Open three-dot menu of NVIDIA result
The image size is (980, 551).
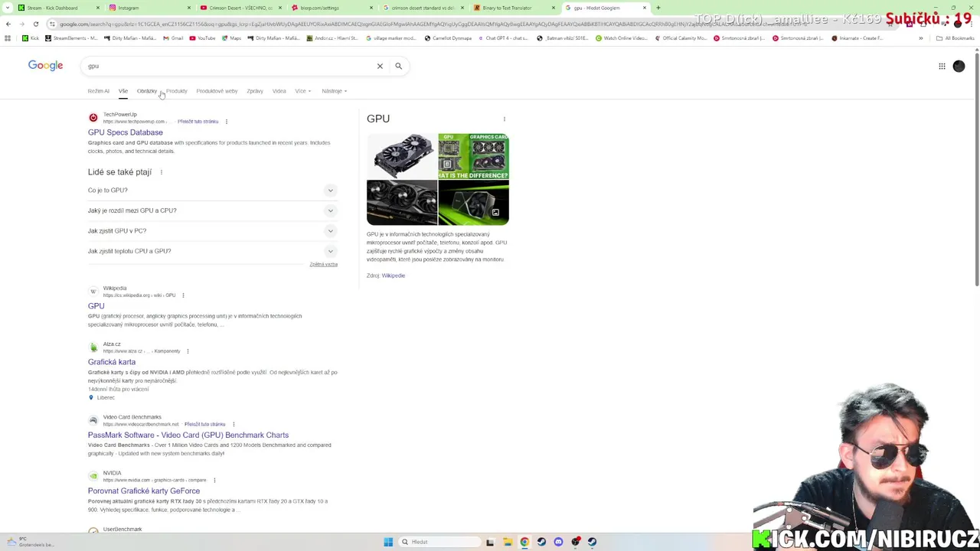tap(214, 481)
